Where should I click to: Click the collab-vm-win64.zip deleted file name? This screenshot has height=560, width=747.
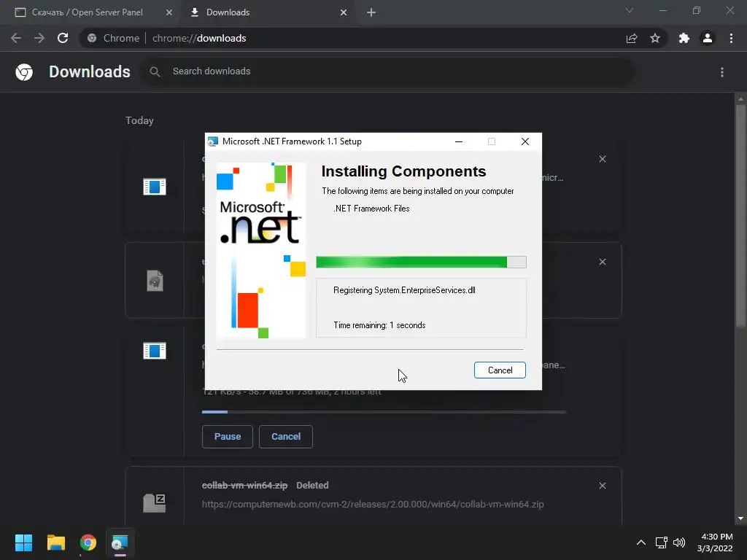tap(244, 485)
